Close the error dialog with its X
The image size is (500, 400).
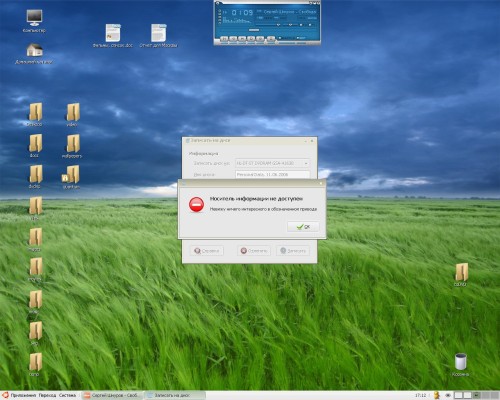pos(321,183)
